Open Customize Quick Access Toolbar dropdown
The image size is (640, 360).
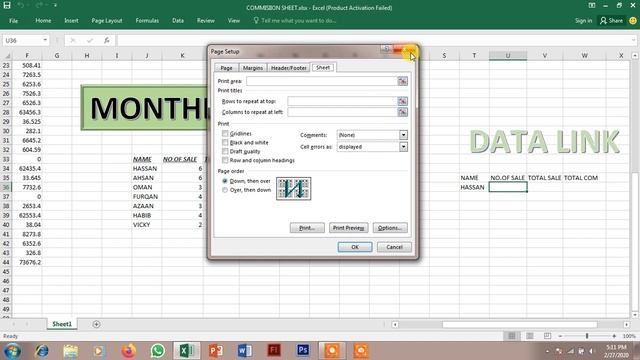tap(55, 5)
